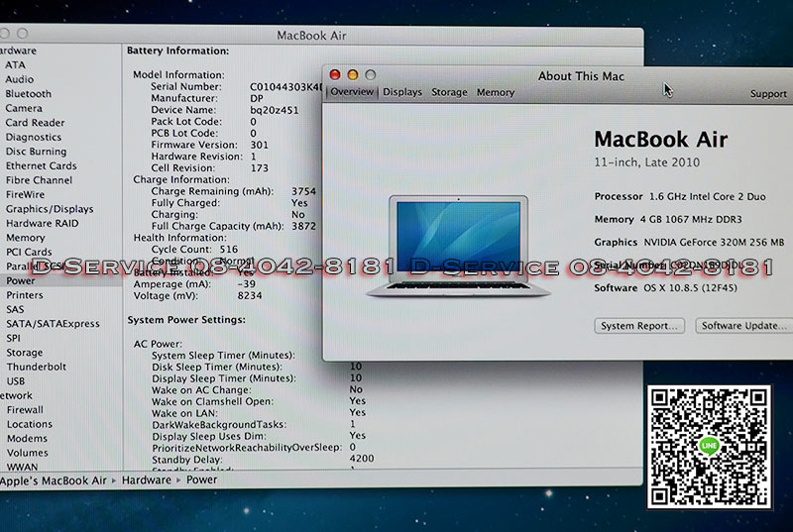Select Diagnostics in the sidebar
Viewport: 793px width, 532px height.
pyautogui.click(x=34, y=137)
